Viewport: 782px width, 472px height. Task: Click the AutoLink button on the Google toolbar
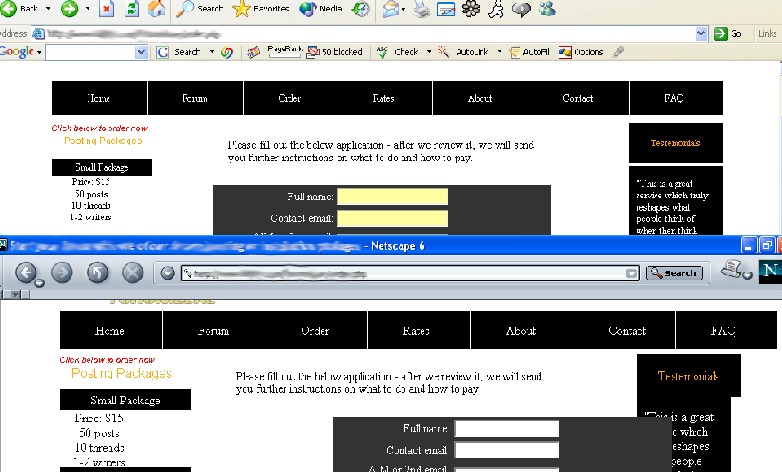coord(463,51)
